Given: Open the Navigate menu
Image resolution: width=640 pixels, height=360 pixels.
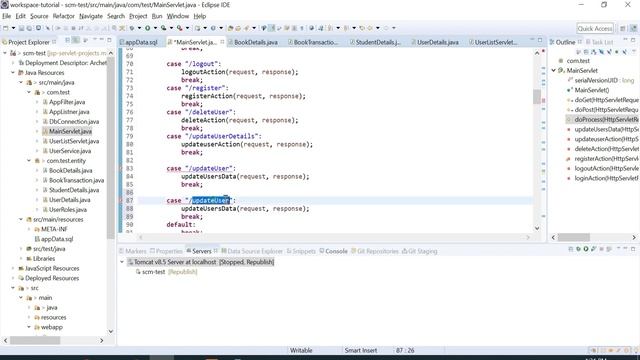Looking at the screenshot, I should coord(91,16).
